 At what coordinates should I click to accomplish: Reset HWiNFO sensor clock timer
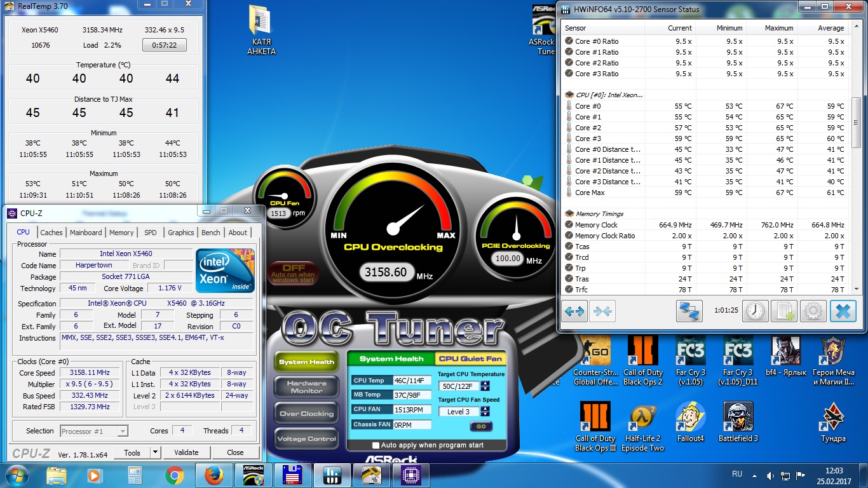pos(756,311)
